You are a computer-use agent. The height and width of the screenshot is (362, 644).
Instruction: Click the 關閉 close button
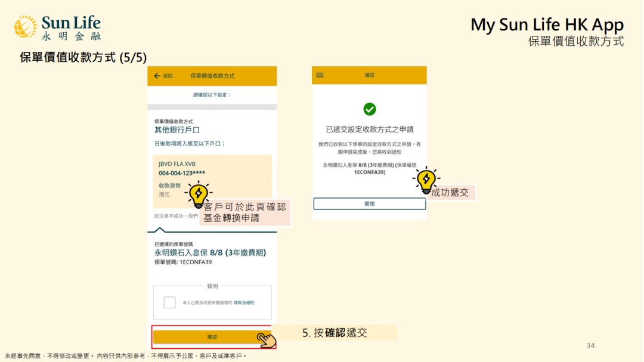pyautogui.click(x=369, y=204)
